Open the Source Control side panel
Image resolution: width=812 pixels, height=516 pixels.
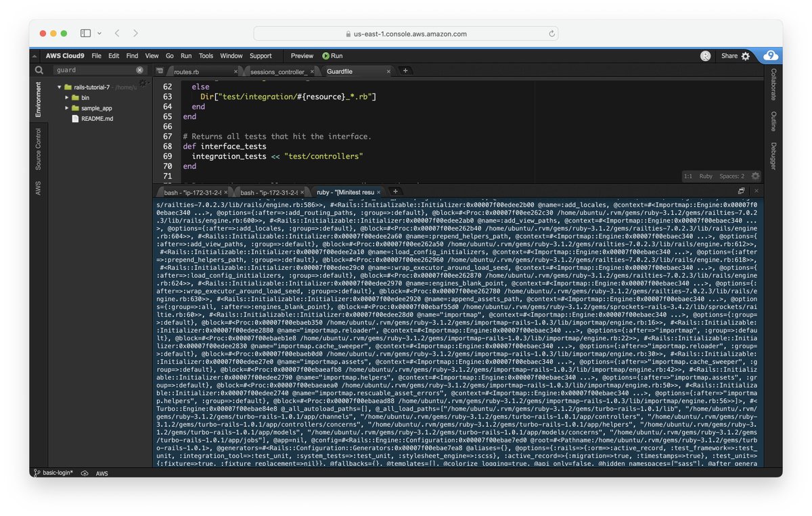click(38, 149)
